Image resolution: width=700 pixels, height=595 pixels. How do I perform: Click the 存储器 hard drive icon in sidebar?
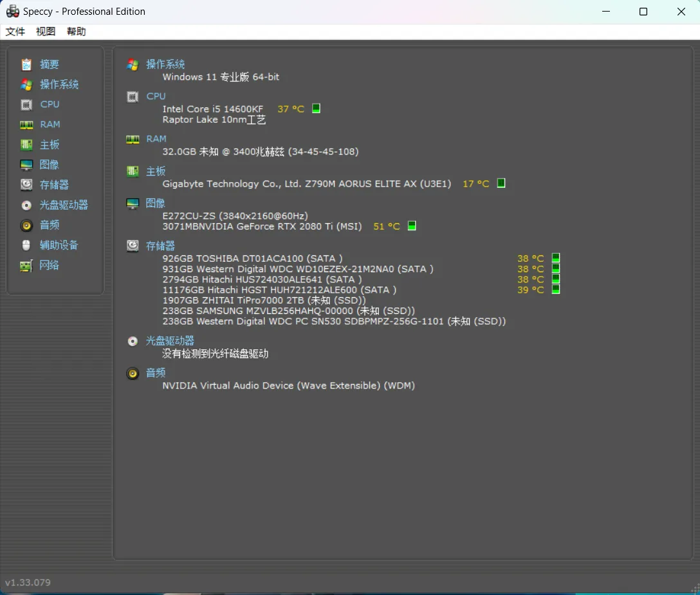click(x=26, y=185)
